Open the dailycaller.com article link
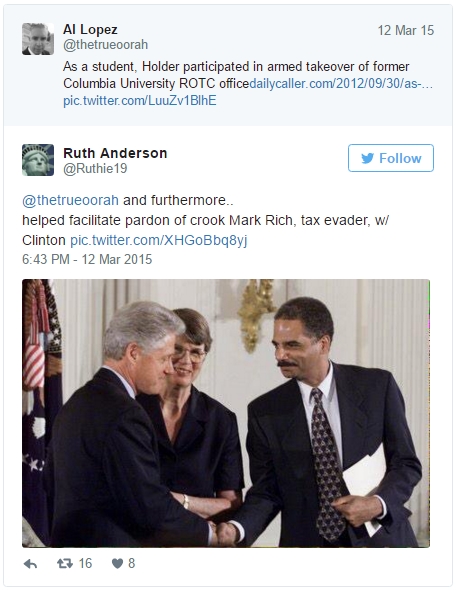This screenshot has width=456, height=591. click(341, 83)
